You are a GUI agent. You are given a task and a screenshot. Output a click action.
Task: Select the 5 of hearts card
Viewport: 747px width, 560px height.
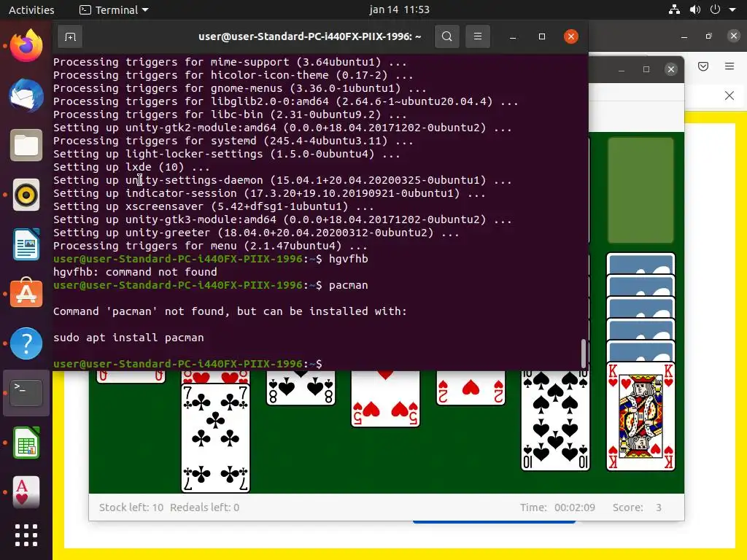click(385, 399)
